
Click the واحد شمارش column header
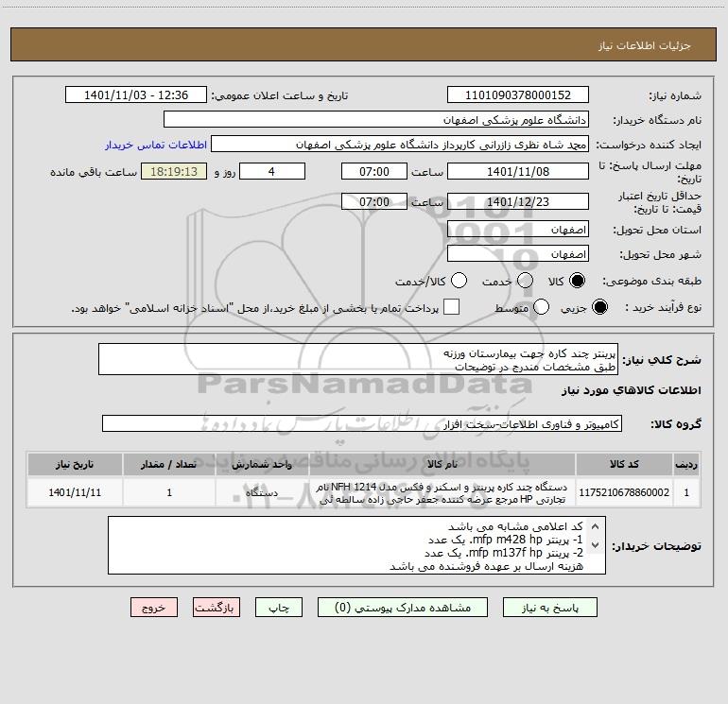point(262,464)
